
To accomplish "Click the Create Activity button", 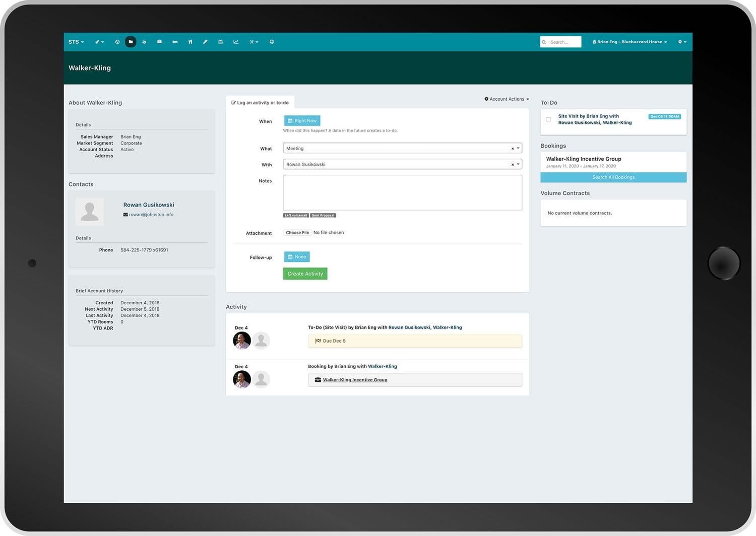I will point(305,274).
